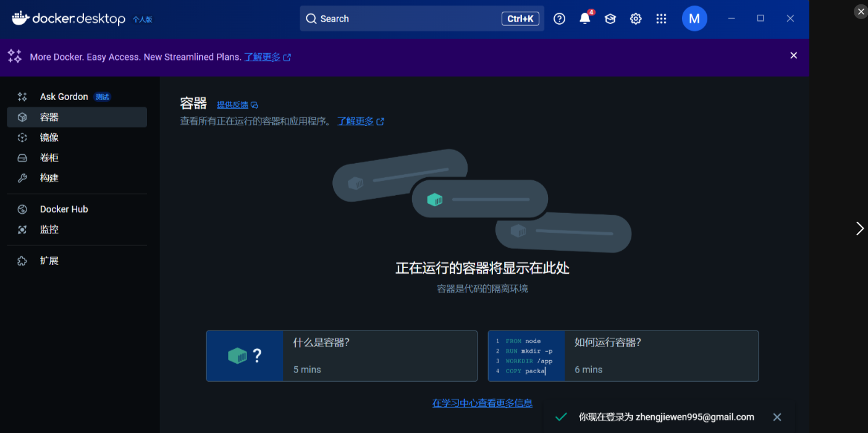Open the Learning Center graduation cap icon
The height and width of the screenshot is (433, 868).
coord(610,19)
